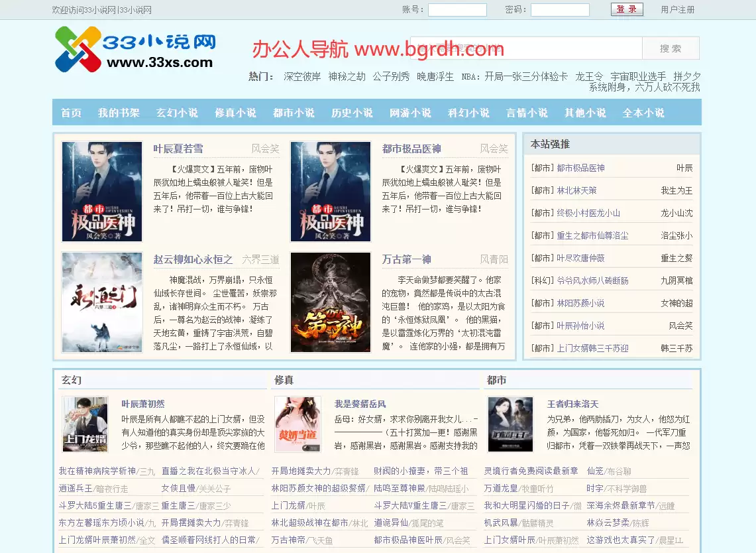
Task: Open 我是赘婿岳风 title in 修真 section
Action: coord(360,404)
